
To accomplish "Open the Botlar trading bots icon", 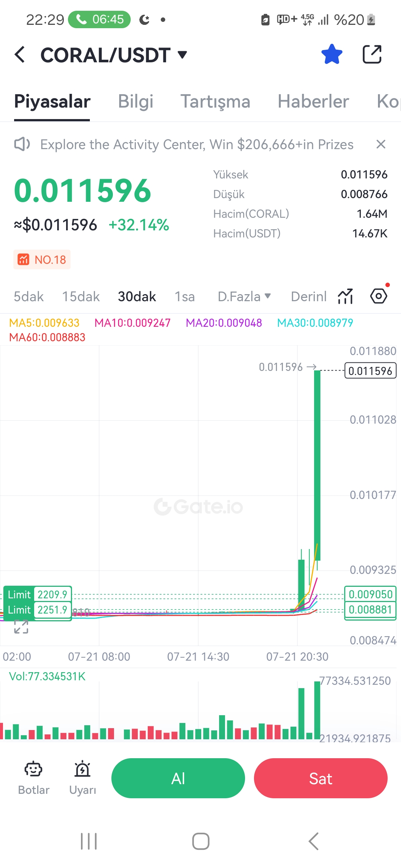I will click(33, 778).
